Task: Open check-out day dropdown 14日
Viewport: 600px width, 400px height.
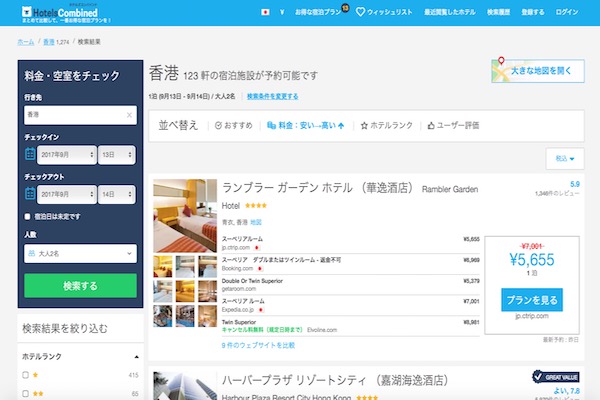Action: (117, 194)
